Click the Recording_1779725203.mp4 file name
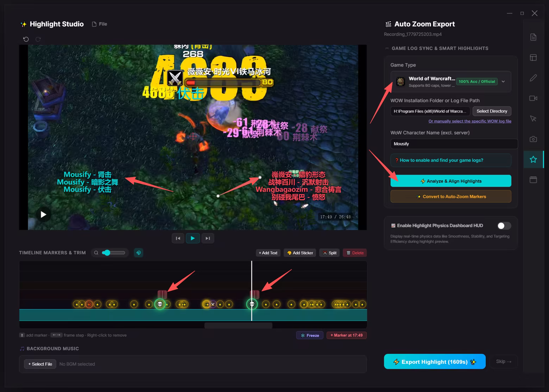The height and width of the screenshot is (392, 549). [x=413, y=34]
